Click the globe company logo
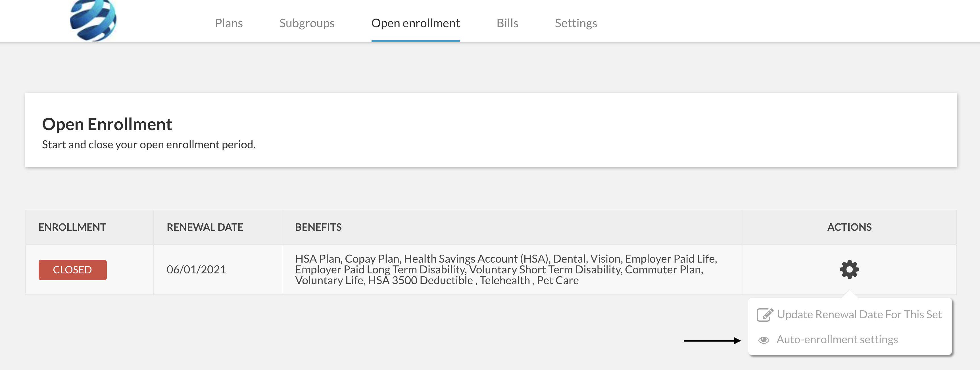The width and height of the screenshot is (980, 370). (93, 20)
